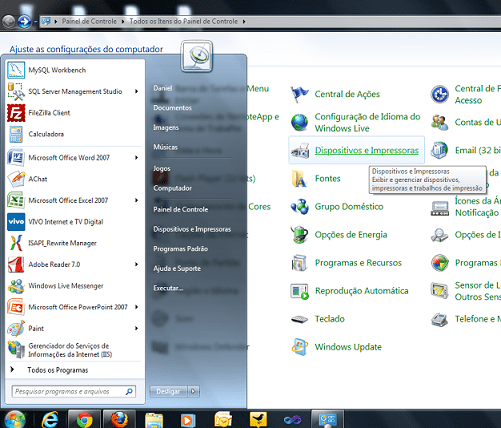501x428 pixels.
Task: Click the Telefone e Modem icon
Action: coord(440,319)
